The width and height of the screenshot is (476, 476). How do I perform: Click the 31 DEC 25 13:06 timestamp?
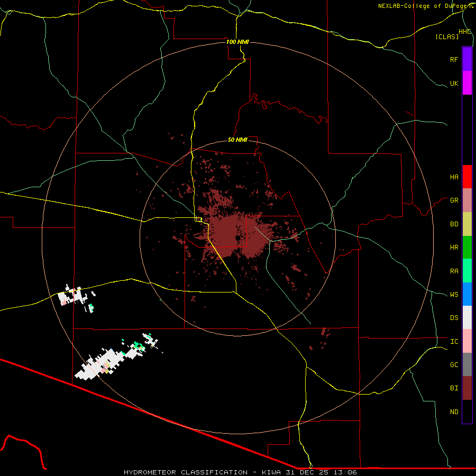[321, 472]
